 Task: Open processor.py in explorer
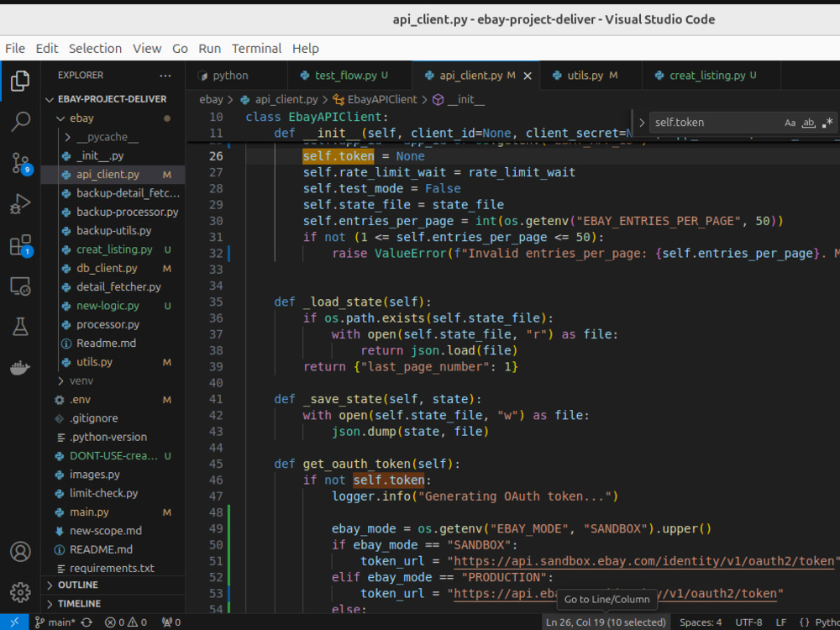(108, 324)
